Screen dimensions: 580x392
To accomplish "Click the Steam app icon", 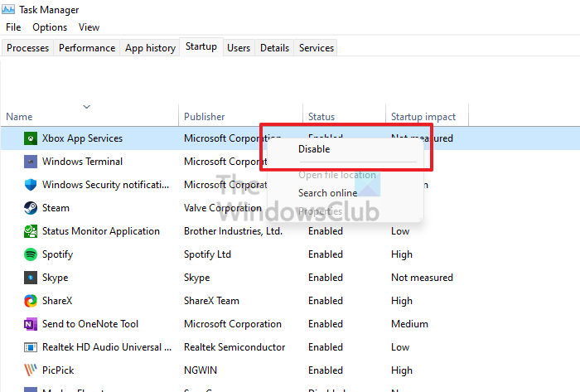I will pos(31,208).
